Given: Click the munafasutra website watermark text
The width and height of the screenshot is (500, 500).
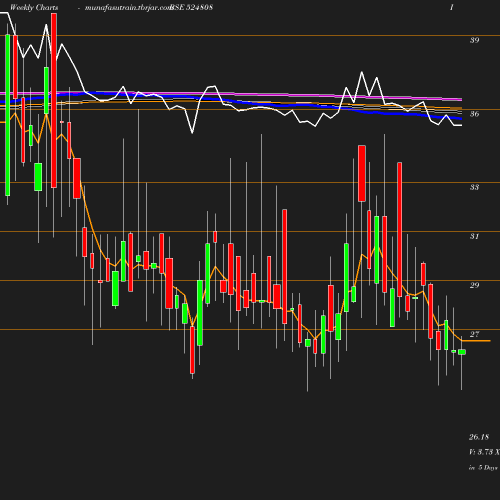Looking at the screenshot, I should (128, 8).
